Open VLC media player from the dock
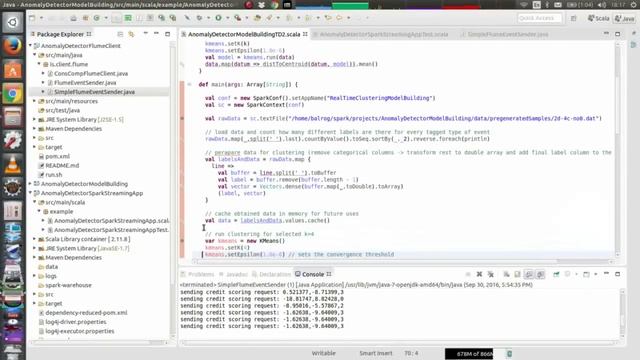 [x=13, y=164]
